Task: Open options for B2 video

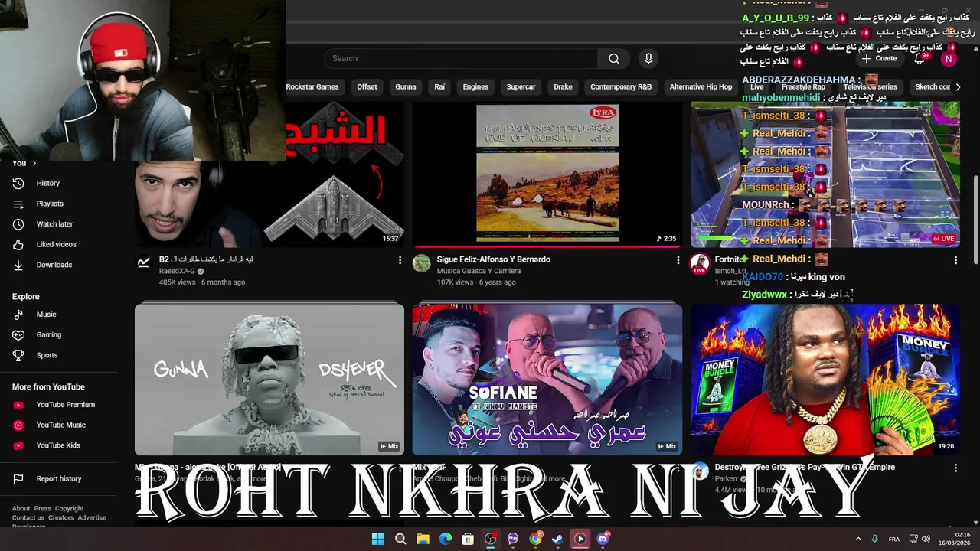Action: 400,260
